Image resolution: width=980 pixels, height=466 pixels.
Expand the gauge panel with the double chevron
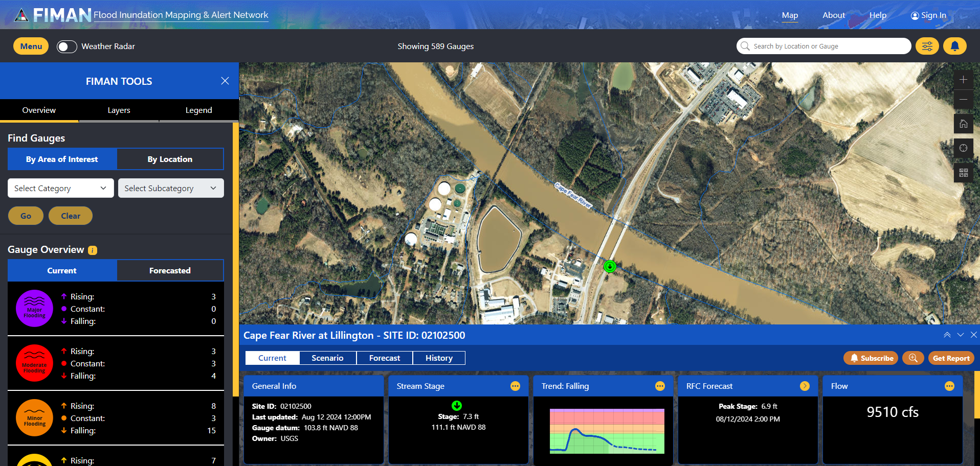click(x=947, y=335)
